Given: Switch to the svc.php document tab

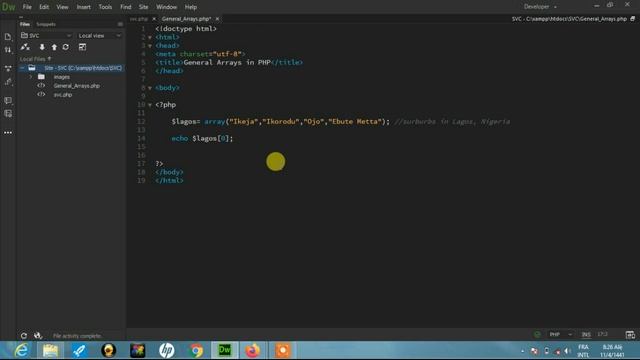Looking at the screenshot, I should 139,19.
